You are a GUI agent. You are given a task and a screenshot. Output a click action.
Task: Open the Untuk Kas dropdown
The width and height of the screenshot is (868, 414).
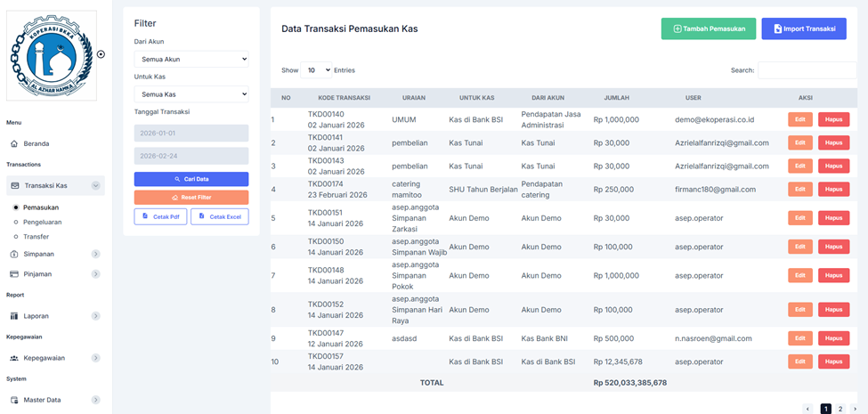click(x=191, y=93)
